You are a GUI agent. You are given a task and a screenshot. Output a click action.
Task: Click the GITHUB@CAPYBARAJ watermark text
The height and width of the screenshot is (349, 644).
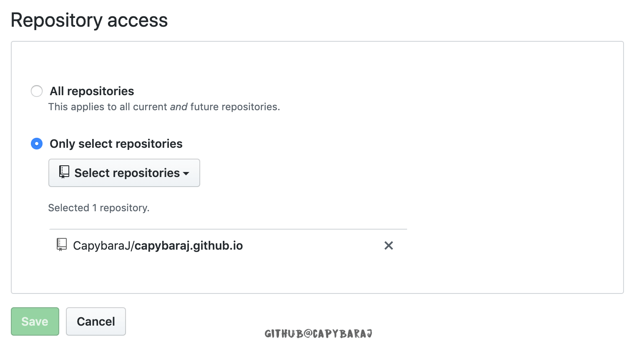[318, 334]
